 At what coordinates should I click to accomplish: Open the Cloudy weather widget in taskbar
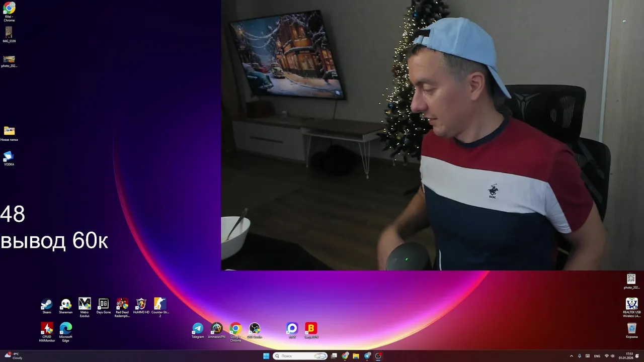click(14, 356)
